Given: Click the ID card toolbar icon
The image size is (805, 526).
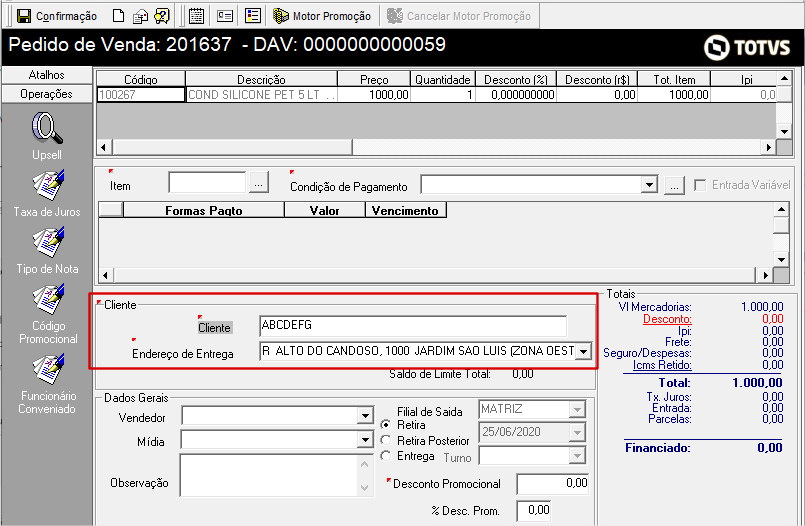Looking at the screenshot, I should point(225,16).
